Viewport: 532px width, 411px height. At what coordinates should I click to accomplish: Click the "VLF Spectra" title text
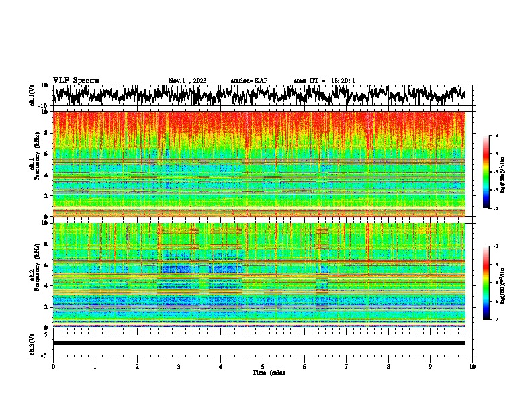click(x=76, y=80)
